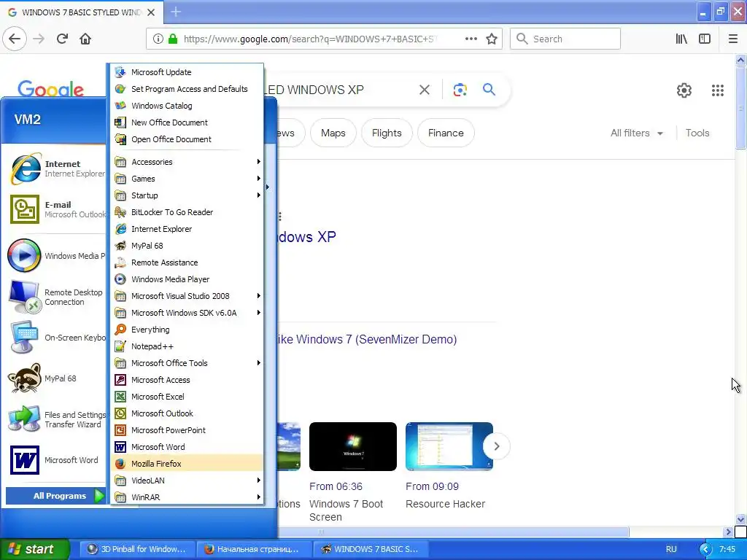Switch to the WINDOWS 7 BASIC browser tab

(x=82, y=12)
